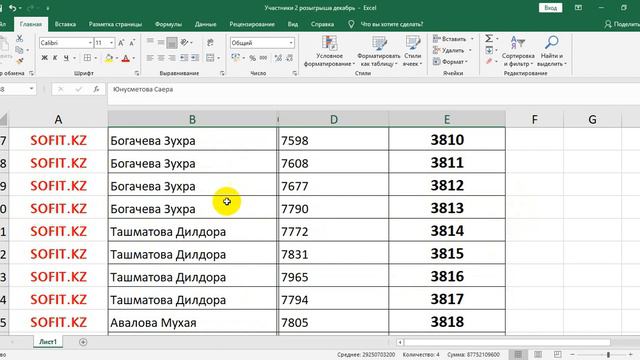Viewport: 640px width, 360px height.
Task: Open the Выравнивание group dialog launcher
Action: [x=222, y=73]
